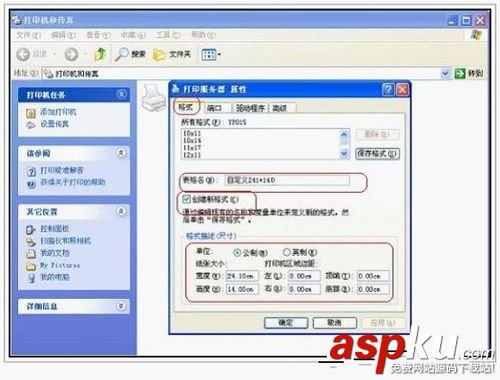This screenshot has width=500, height=380.
Task: Click the Forward arrow toolbar icon
Action: (x=71, y=54)
